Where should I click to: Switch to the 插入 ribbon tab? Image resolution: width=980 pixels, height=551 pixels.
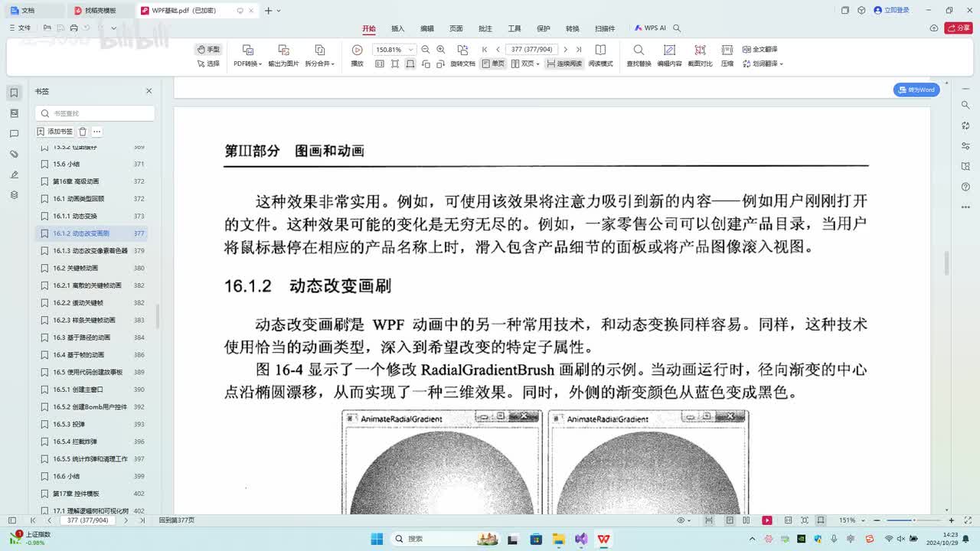398,28
